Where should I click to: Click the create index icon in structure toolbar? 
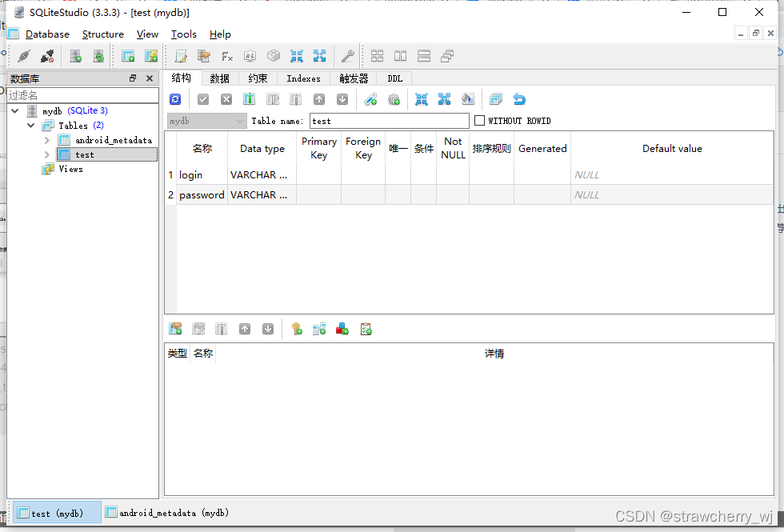coord(370,99)
